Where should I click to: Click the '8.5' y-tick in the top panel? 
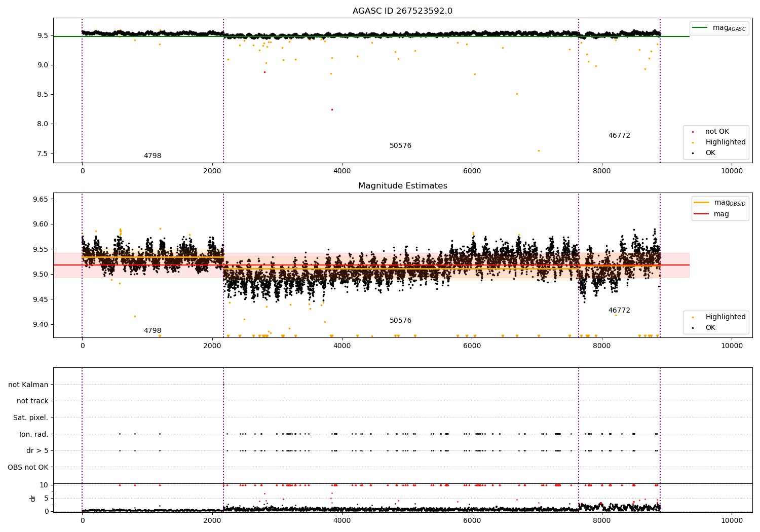pos(42,95)
